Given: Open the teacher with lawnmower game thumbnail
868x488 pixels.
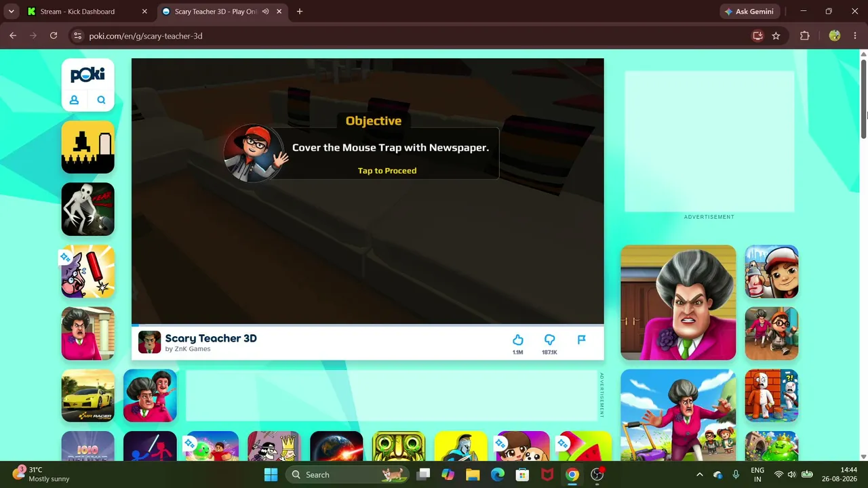Looking at the screenshot, I should click(678, 415).
